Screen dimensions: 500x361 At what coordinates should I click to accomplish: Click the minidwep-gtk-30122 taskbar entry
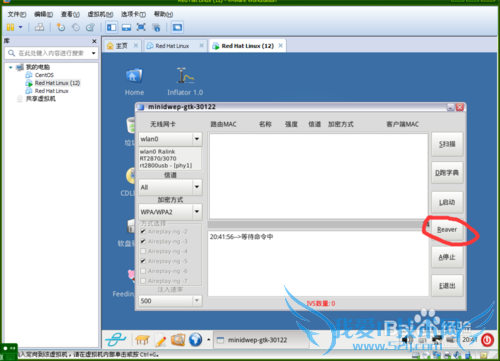260,340
